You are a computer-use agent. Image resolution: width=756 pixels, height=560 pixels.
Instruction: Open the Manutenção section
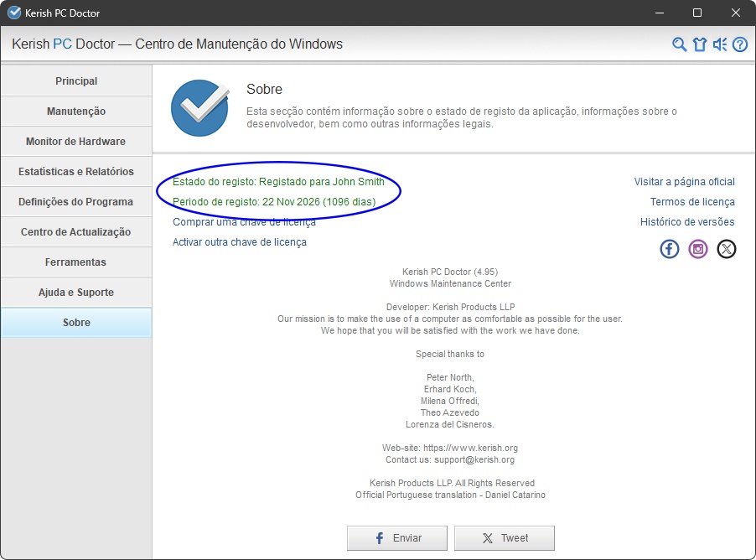[76, 111]
